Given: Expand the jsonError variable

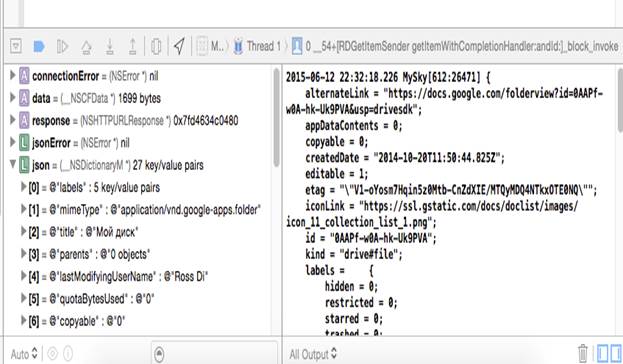Looking at the screenshot, I should pos(13,142).
